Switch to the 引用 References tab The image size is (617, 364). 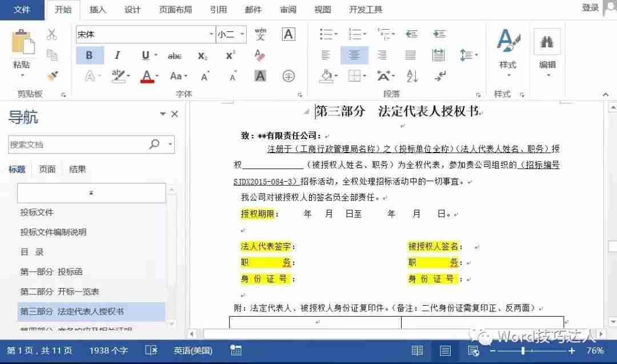click(218, 10)
